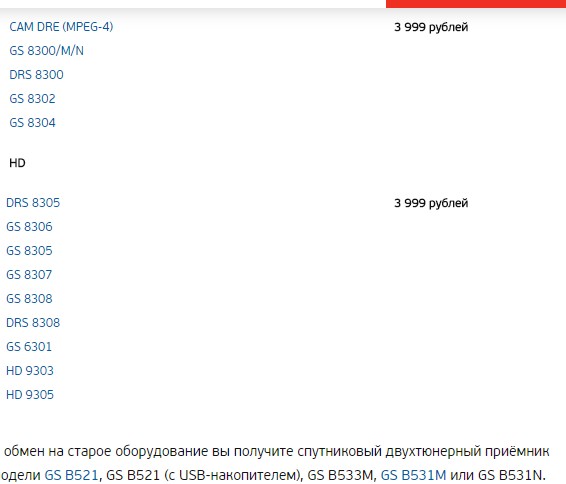Image resolution: width=566 pixels, height=484 pixels.
Task: Click the GS B531N text in paragraph
Action: (x=510, y=475)
